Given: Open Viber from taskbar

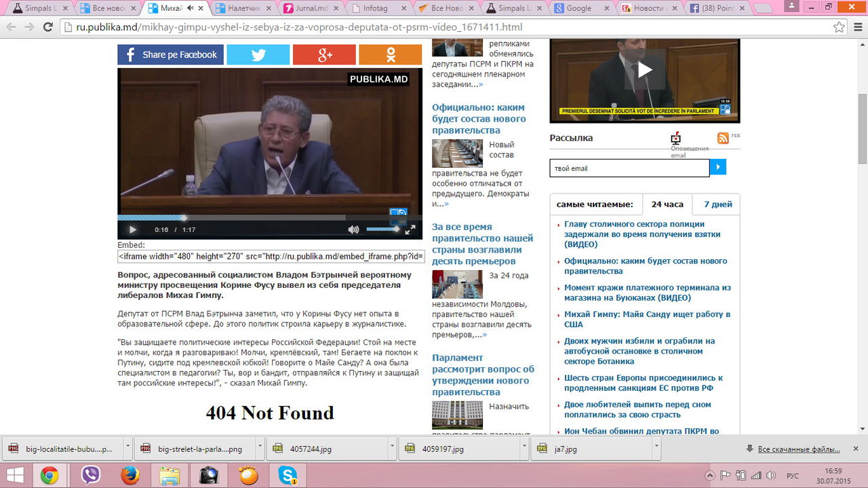Looking at the screenshot, I should click(90, 475).
